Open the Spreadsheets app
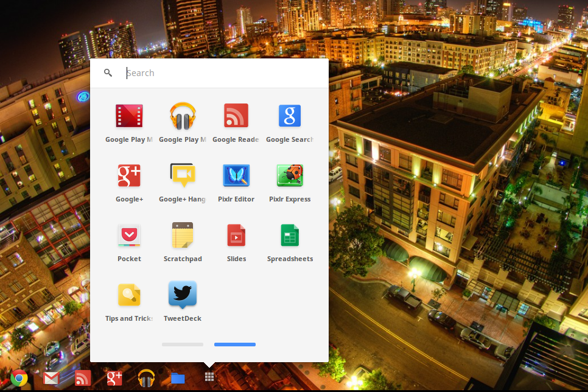Image resolution: width=588 pixels, height=392 pixels. [x=290, y=235]
